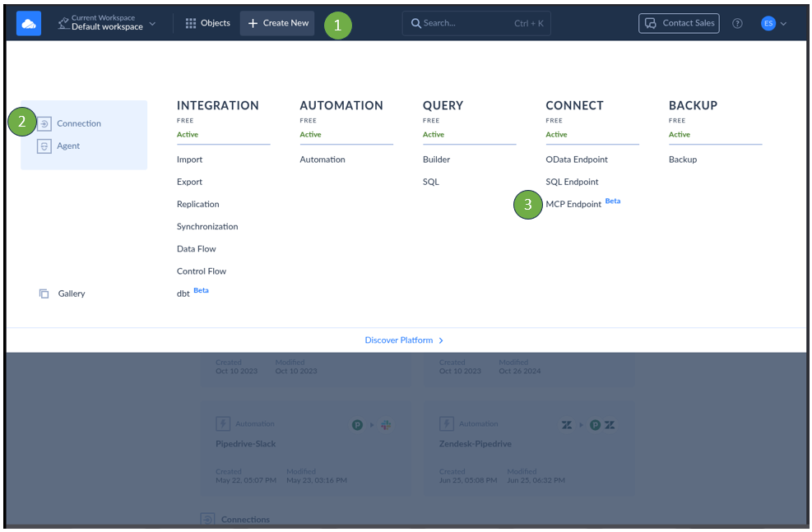
Task: Select the Agent icon in the sidebar
Action: click(46, 146)
